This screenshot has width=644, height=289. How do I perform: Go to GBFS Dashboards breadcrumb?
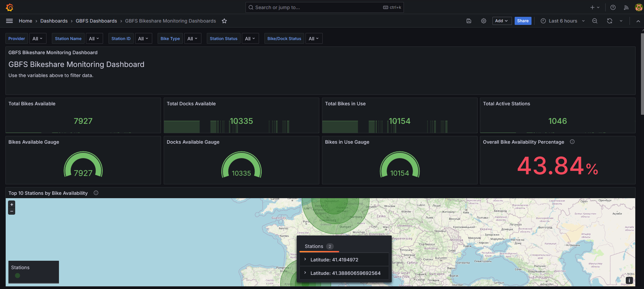pos(96,21)
